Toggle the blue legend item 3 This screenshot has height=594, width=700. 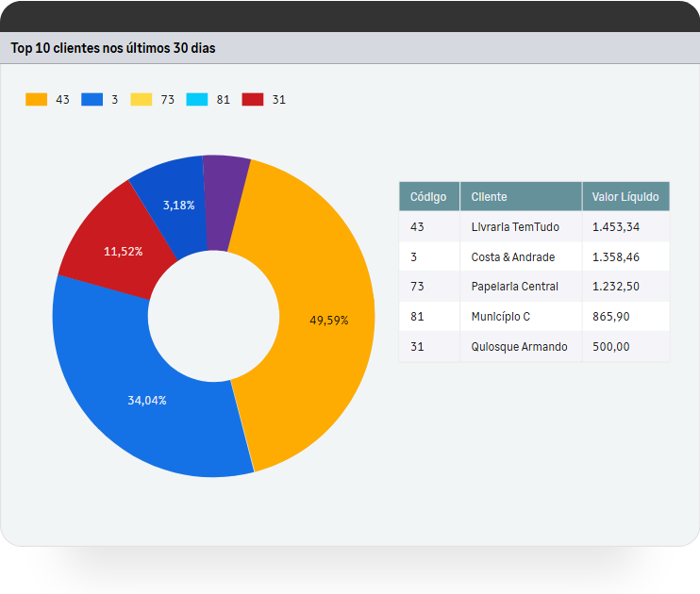coord(100,100)
